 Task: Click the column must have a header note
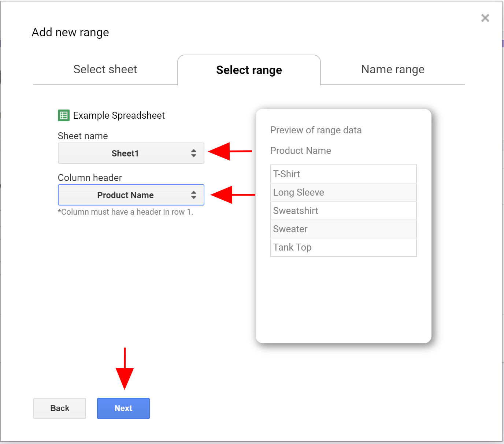point(125,212)
